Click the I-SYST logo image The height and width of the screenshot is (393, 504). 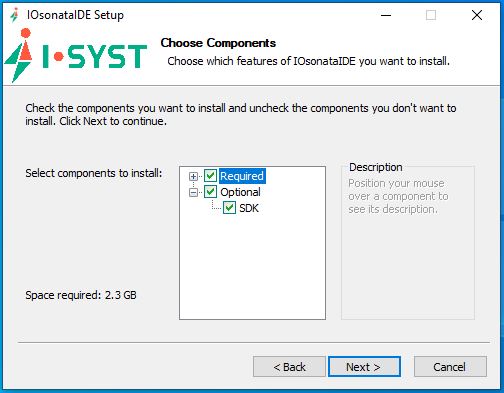(x=76, y=55)
